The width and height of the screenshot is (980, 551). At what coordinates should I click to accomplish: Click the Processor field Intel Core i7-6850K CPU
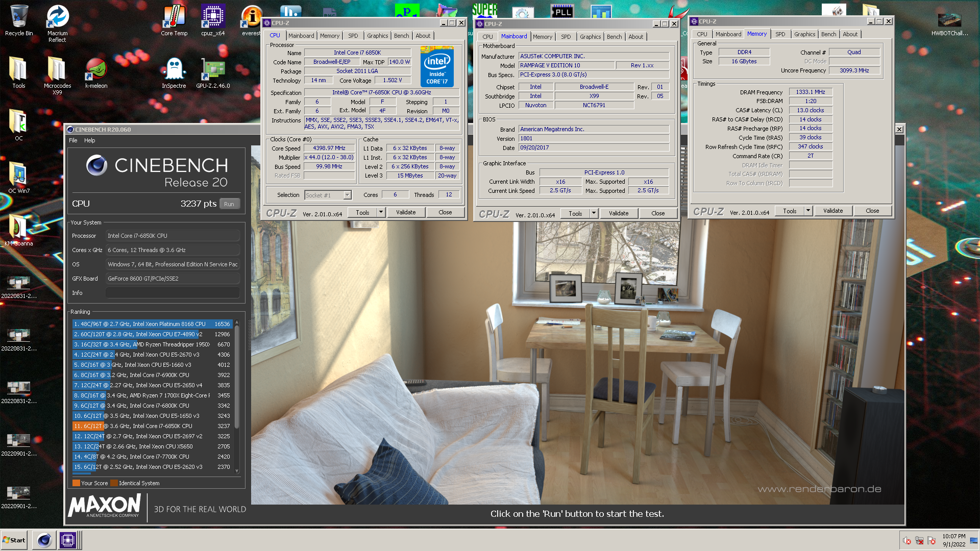[173, 236]
